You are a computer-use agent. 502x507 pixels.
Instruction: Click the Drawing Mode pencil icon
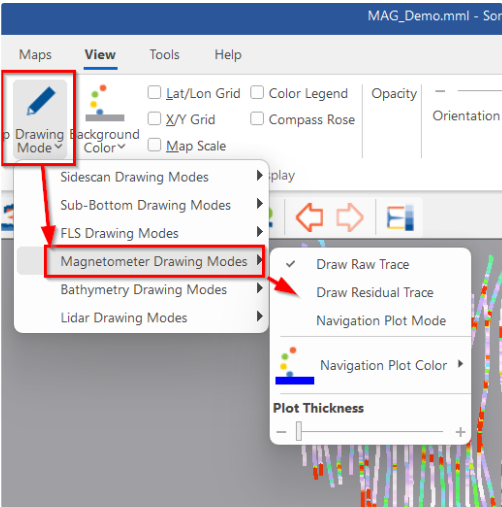[x=41, y=101]
